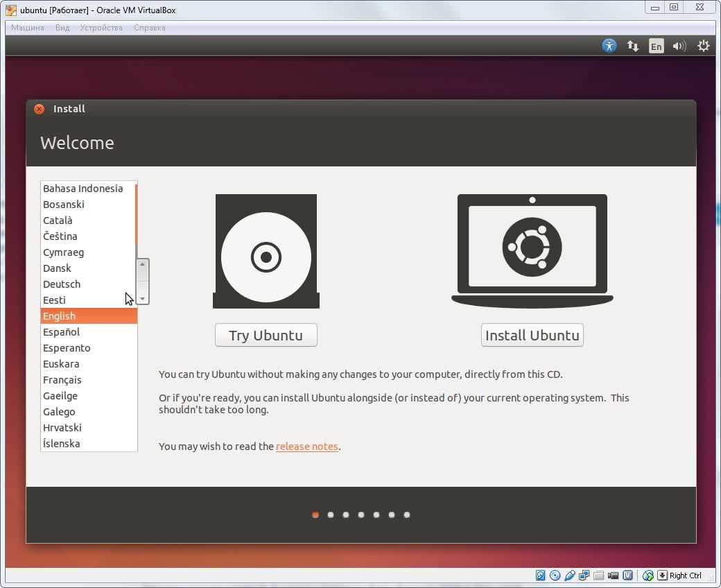The image size is (721, 588).
Task: Open the sound volume indicator
Action: coord(679,46)
